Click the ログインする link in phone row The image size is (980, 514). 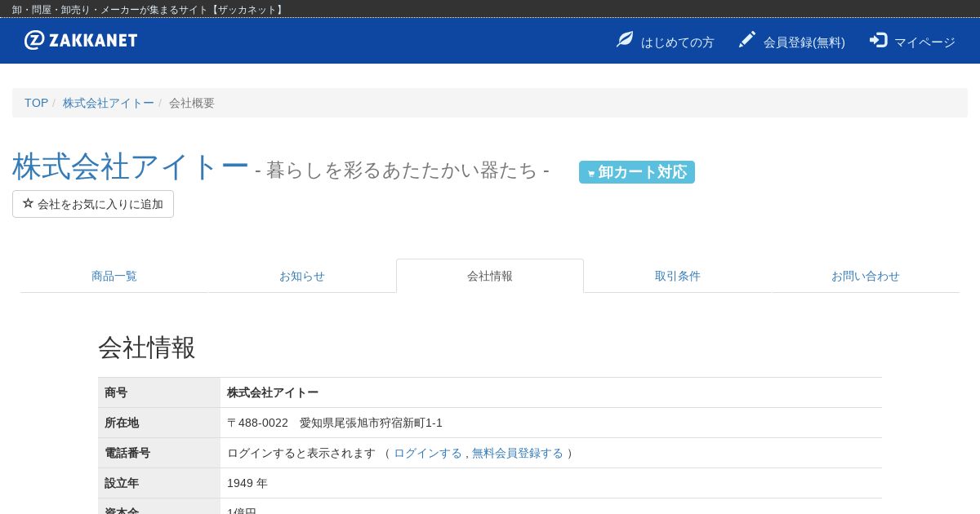coord(428,453)
